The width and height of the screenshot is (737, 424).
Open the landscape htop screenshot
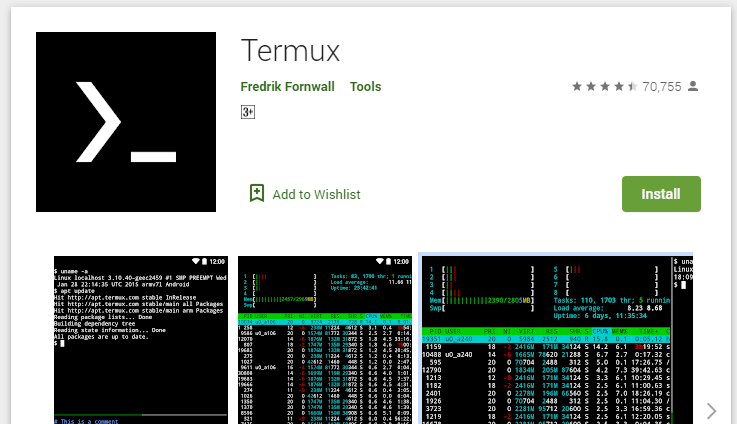[556, 339]
